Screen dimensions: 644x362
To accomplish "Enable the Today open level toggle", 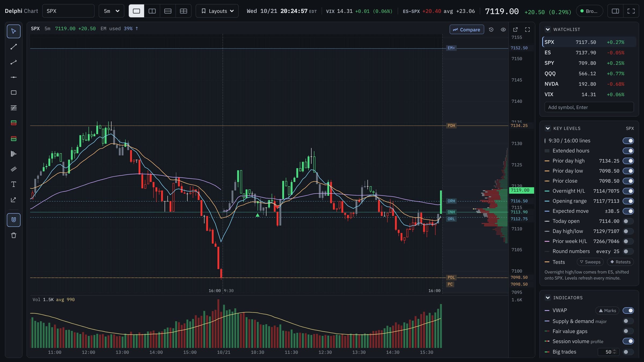I will (628, 221).
